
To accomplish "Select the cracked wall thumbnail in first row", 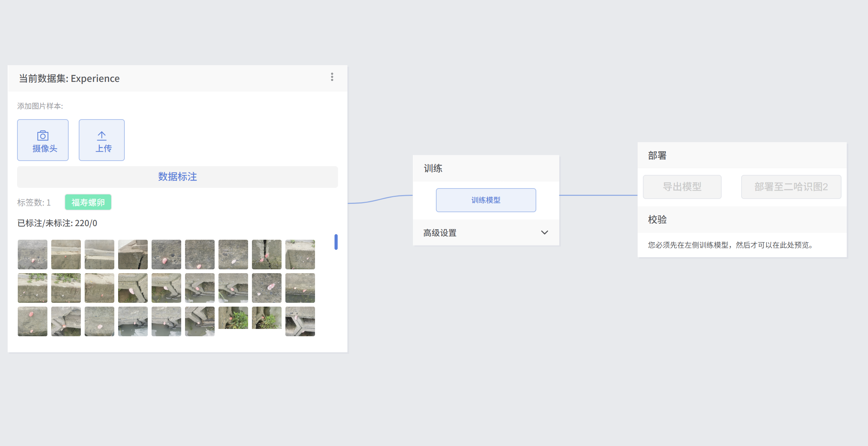I will [267, 254].
